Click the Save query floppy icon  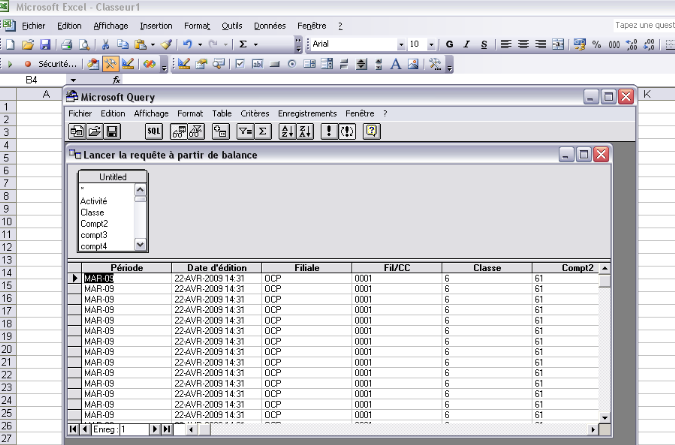pos(112,131)
